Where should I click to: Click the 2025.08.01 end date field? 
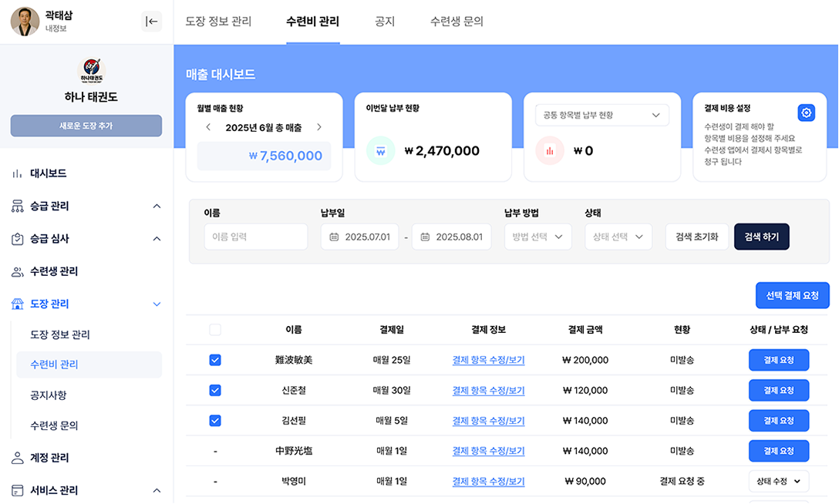point(452,237)
